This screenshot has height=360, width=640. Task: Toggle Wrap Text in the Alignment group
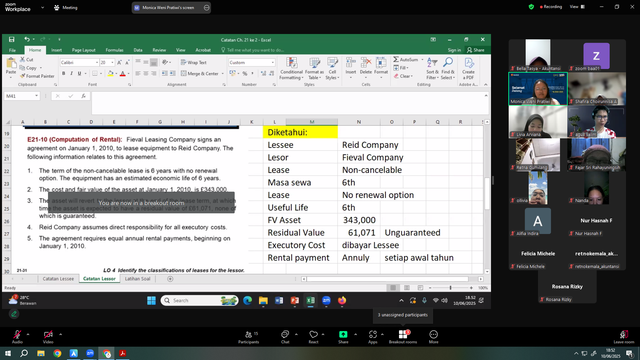point(194,62)
